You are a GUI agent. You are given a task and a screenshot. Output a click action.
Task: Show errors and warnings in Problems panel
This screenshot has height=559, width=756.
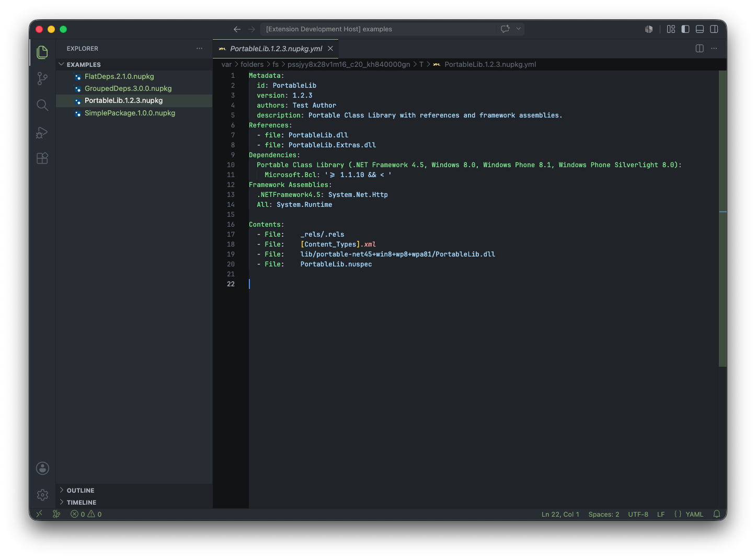pos(86,514)
